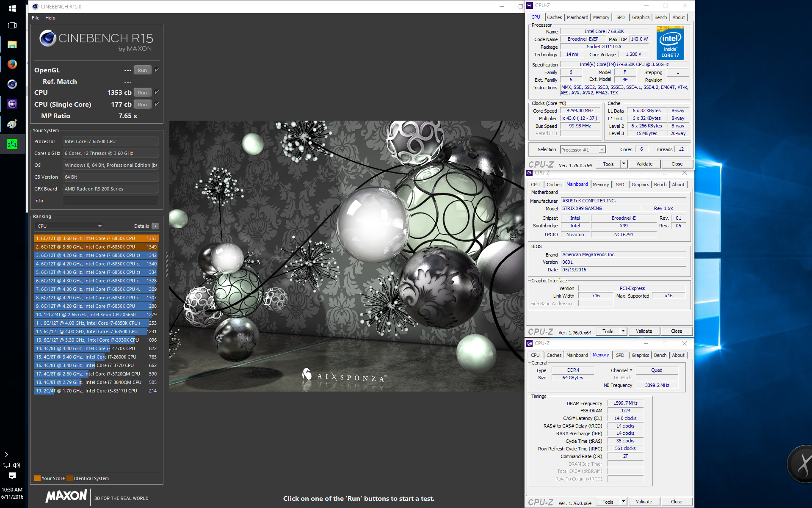Open the Help menu in Cinebench
The height and width of the screenshot is (508, 812).
(50, 18)
